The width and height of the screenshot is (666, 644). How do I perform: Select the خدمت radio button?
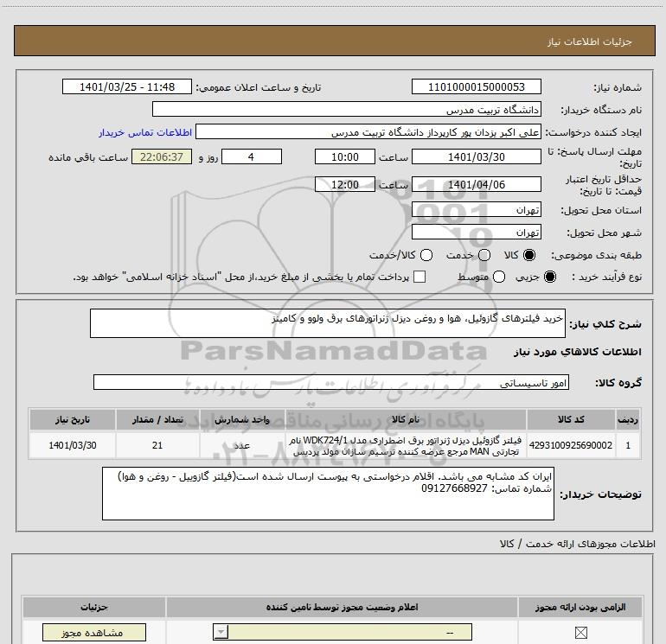[x=484, y=255]
